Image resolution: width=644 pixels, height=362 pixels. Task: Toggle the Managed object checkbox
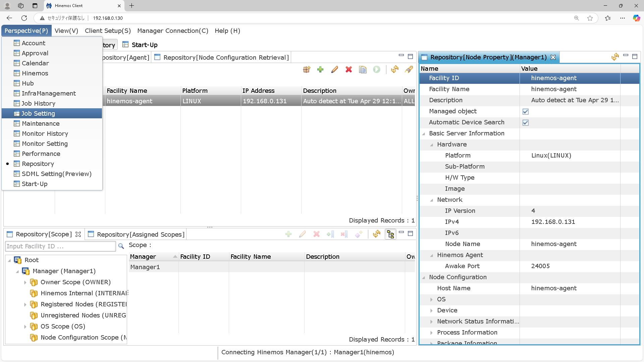[526, 111]
